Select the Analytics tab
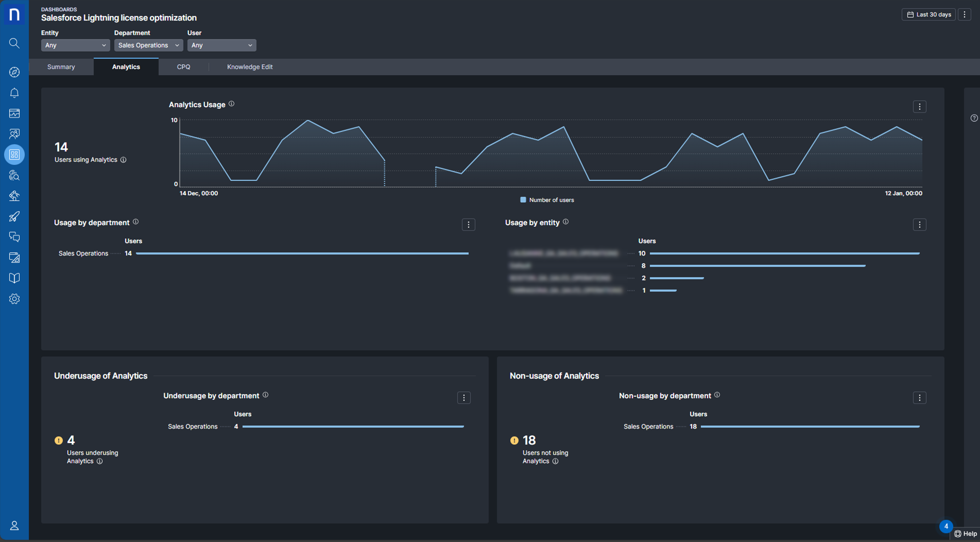Viewport: 980px width, 542px height. 126,67
